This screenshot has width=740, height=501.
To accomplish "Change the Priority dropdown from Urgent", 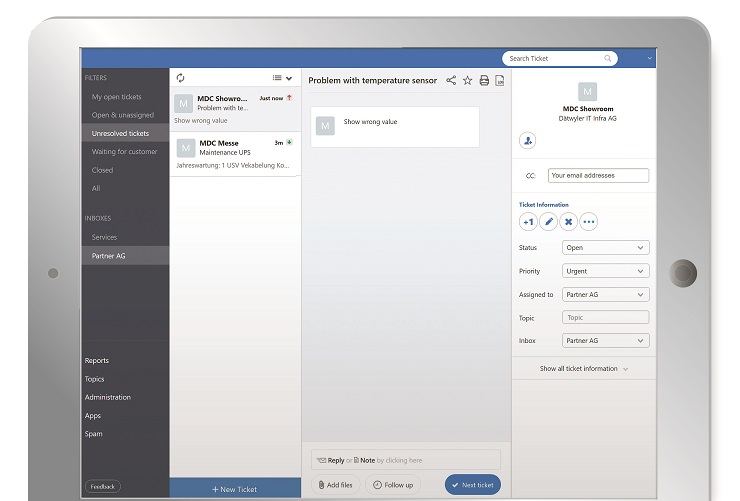I will point(606,271).
